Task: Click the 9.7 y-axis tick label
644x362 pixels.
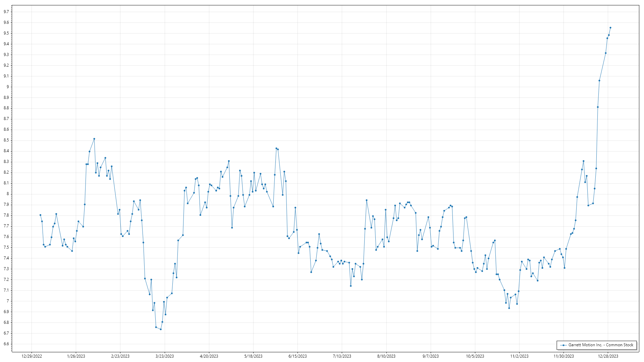Action: [6, 12]
